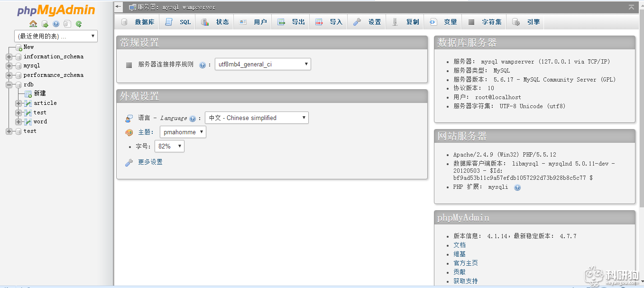The width and height of the screenshot is (644, 288).
Task: Open the 状态 status tab icon
Action: 205,22
